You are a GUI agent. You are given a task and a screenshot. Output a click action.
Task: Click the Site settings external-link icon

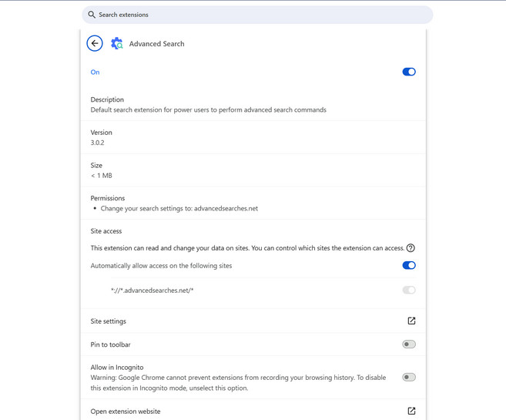[x=411, y=321]
